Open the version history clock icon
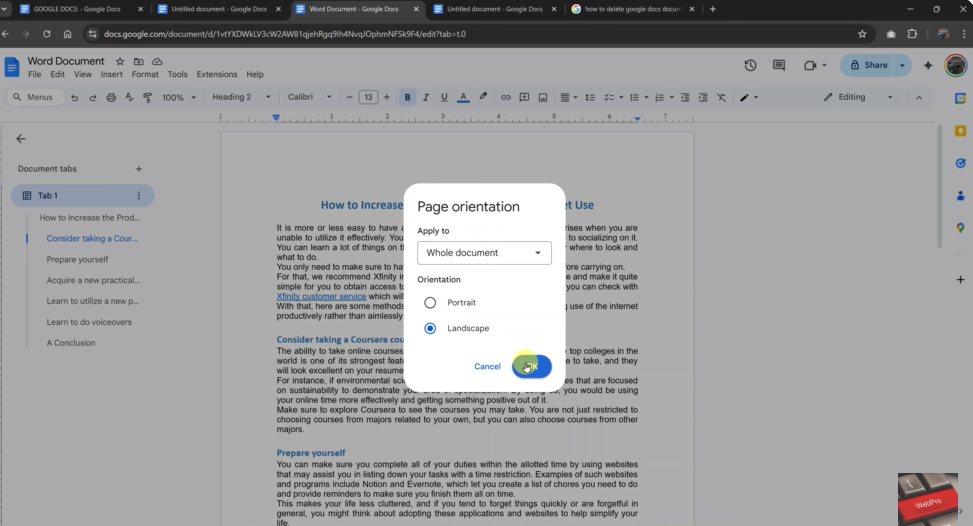The image size is (973, 526). 750,65
